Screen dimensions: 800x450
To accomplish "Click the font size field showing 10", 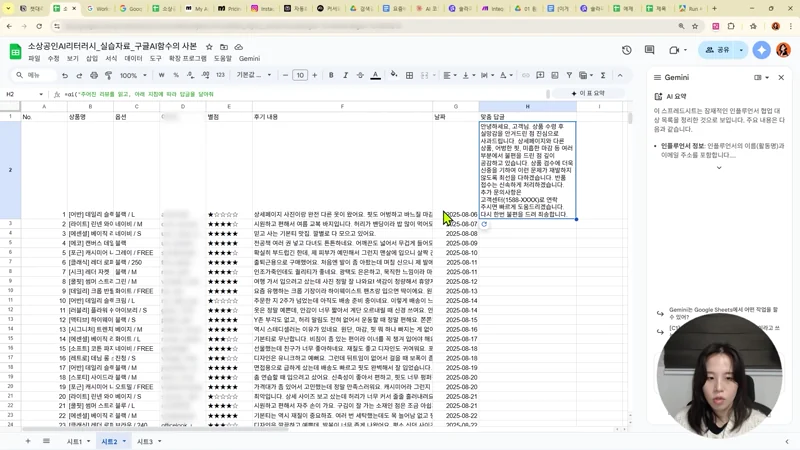I will pyautogui.click(x=300, y=76).
